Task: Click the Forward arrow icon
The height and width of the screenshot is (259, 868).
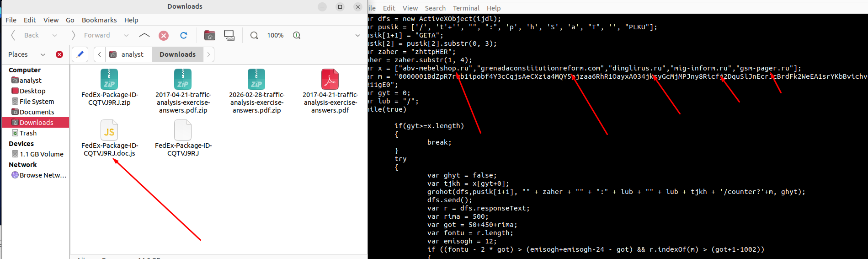Action: pyautogui.click(x=73, y=35)
